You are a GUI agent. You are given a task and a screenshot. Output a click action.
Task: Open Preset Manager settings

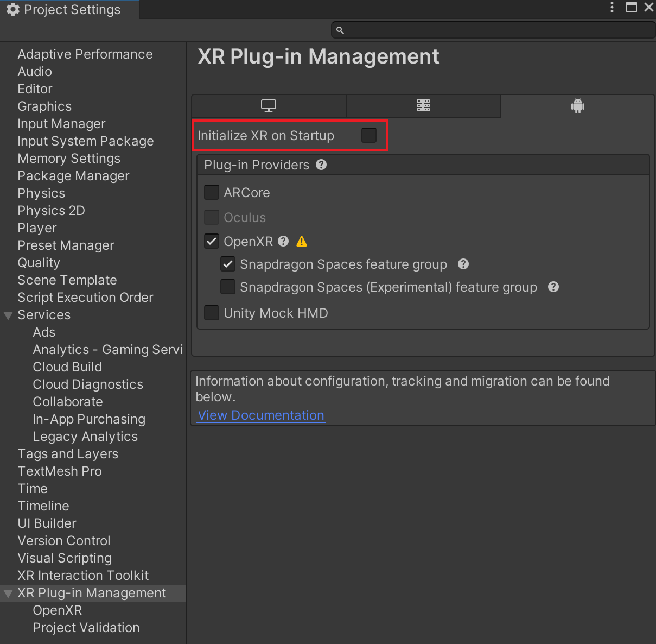click(66, 245)
